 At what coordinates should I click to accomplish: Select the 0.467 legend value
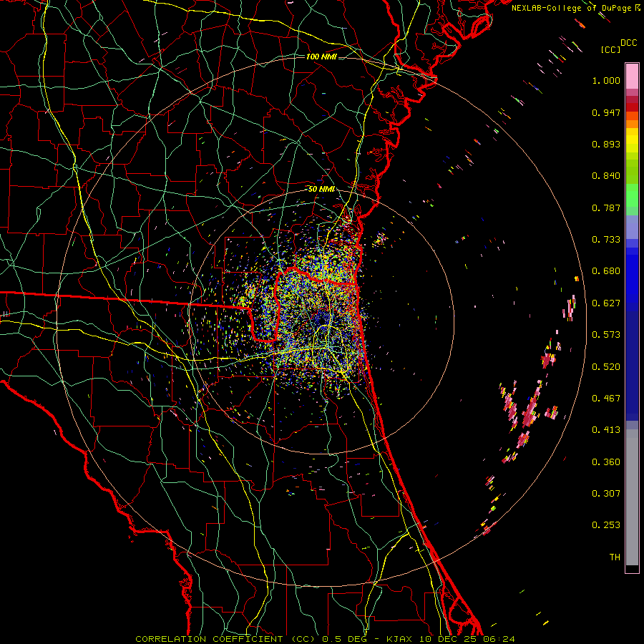606,399
